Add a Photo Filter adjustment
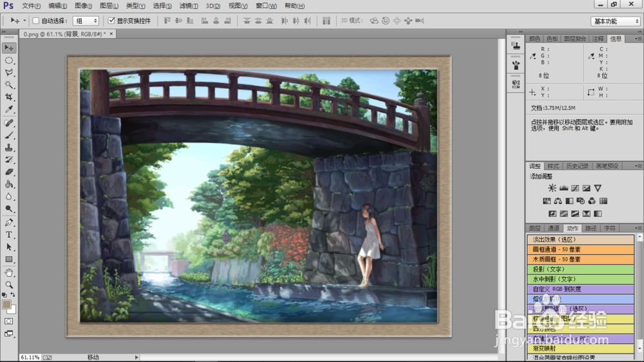 click(580, 201)
